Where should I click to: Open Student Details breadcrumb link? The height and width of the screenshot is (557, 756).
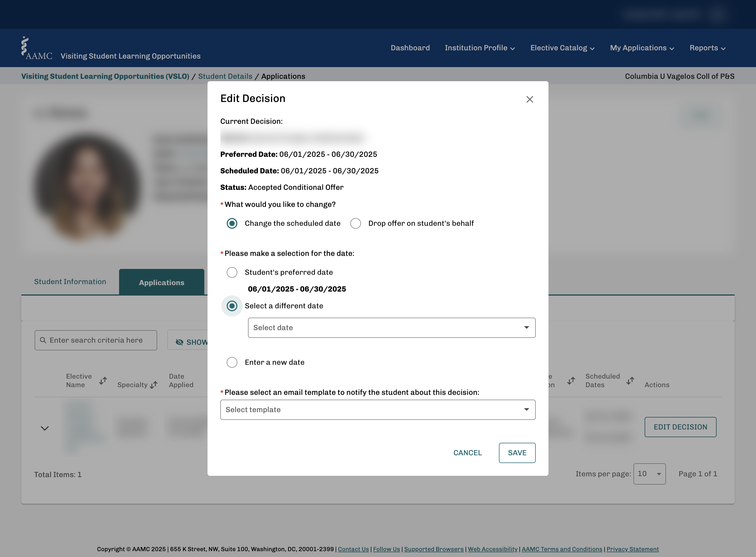click(x=225, y=76)
